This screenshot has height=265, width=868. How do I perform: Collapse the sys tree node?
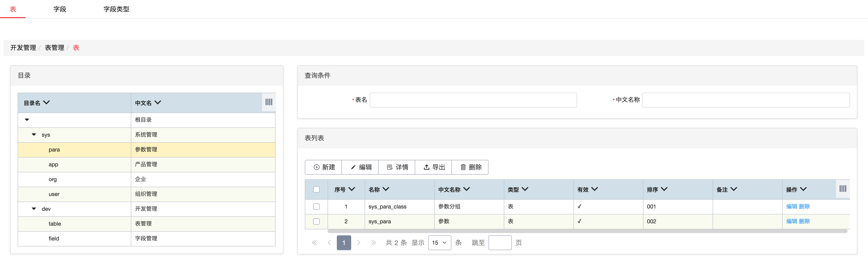tap(34, 135)
